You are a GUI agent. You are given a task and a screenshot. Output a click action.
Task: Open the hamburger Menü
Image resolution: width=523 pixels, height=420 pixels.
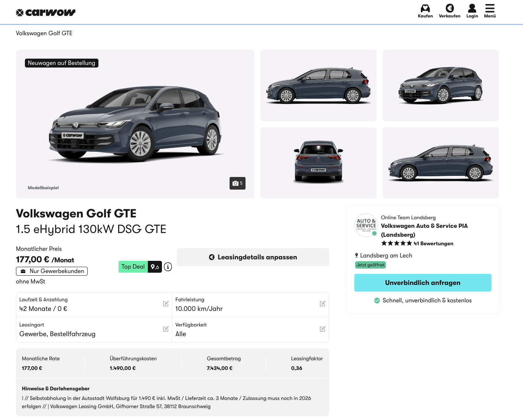coord(490,11)
